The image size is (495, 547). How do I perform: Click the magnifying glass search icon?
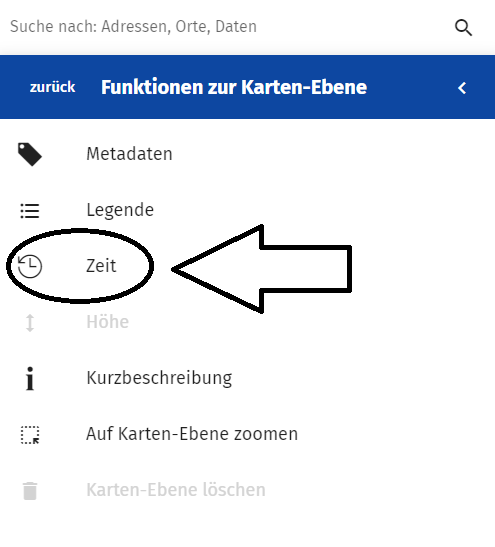pyautogui.click(x=463, y=28)
